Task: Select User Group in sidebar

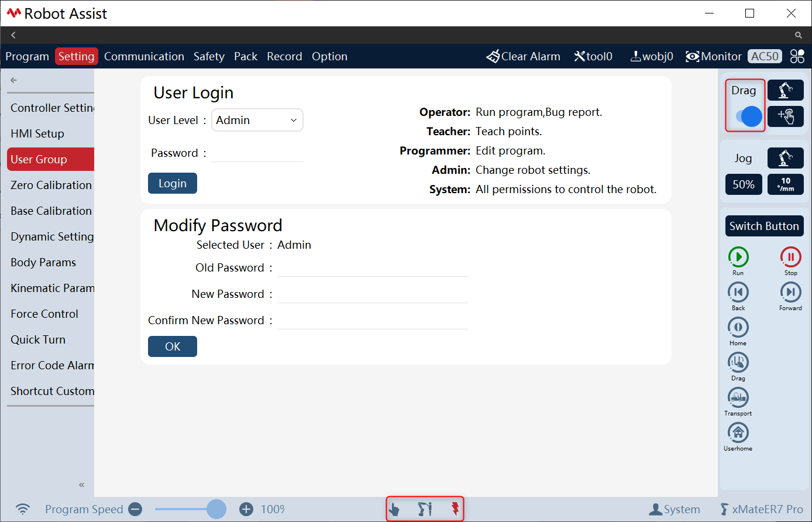Action: coord(51,159)
